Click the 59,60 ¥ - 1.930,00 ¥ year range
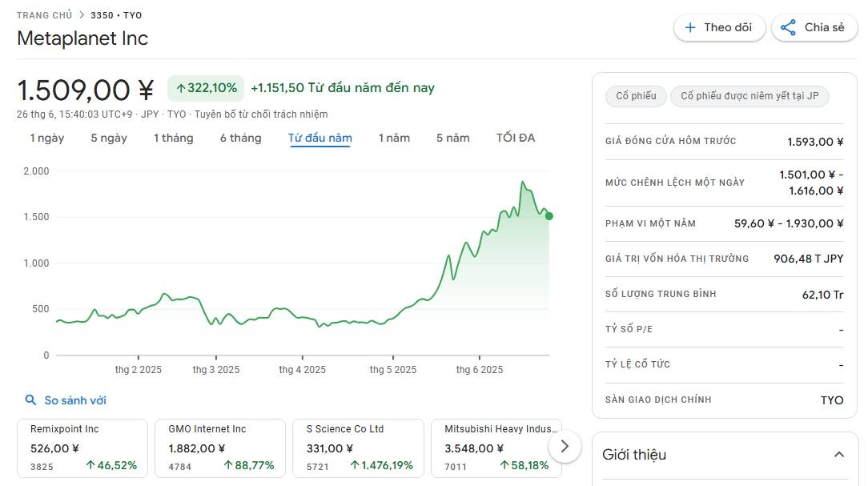868x486 pixels. click(x=789, y=223)
